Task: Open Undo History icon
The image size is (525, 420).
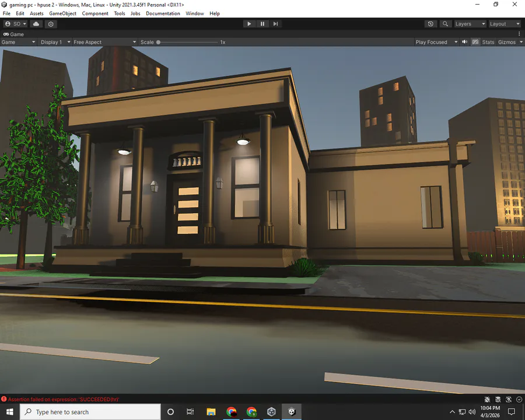Action: click(430, 24)
